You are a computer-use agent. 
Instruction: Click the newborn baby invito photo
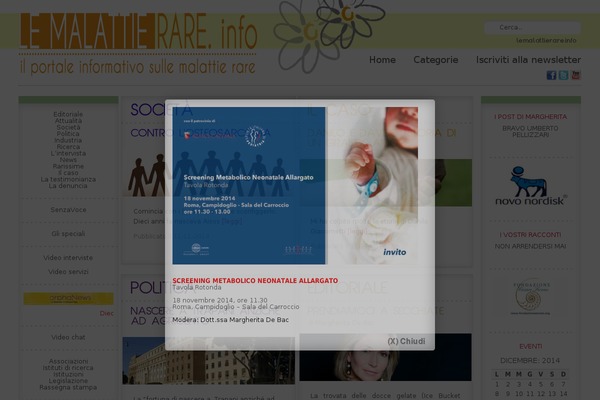pos(373,186)
